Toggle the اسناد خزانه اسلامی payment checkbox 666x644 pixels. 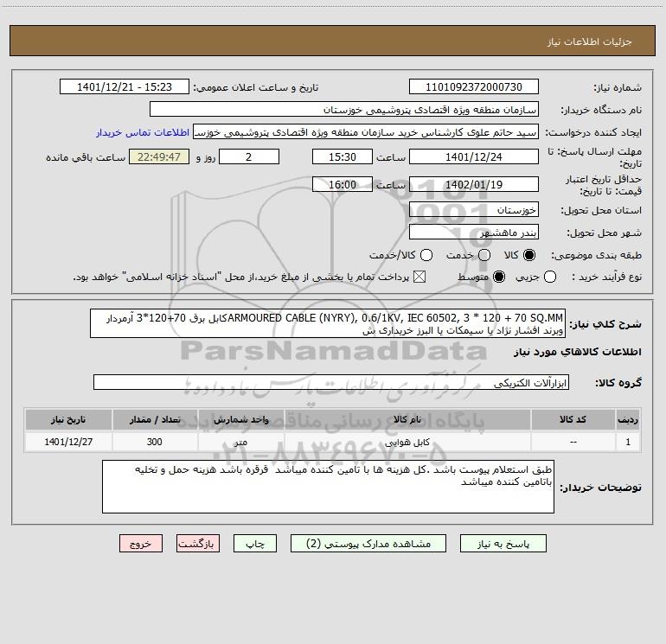pos(419,277)
